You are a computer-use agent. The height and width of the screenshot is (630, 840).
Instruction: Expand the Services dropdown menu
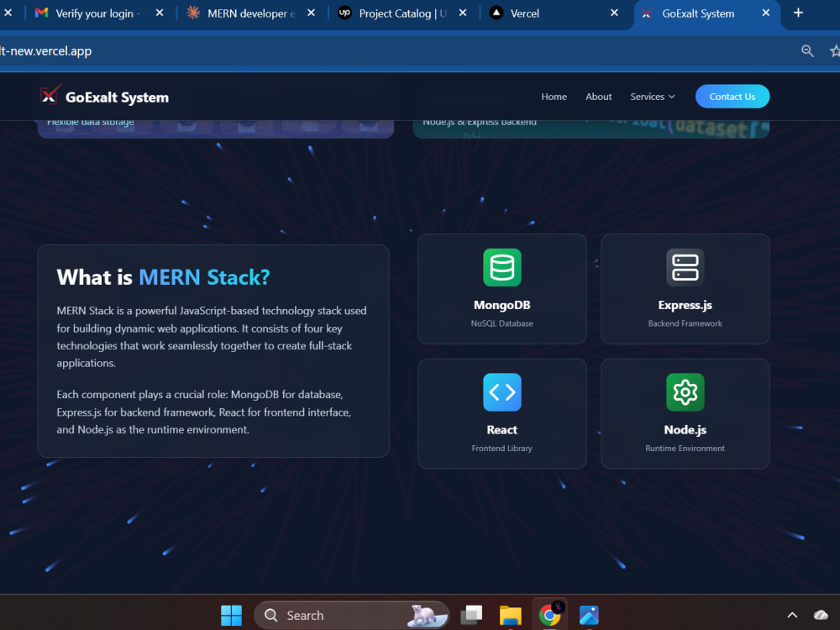click(652, 97)
